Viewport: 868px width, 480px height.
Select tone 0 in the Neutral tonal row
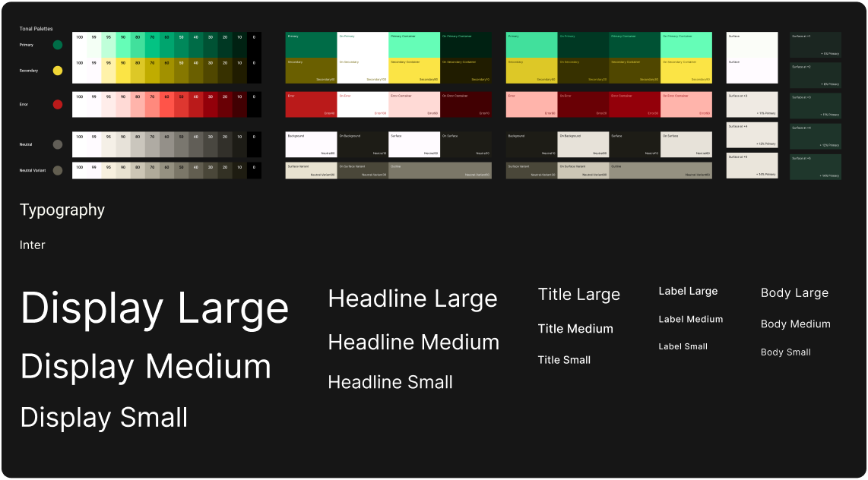tap(254, 144)
